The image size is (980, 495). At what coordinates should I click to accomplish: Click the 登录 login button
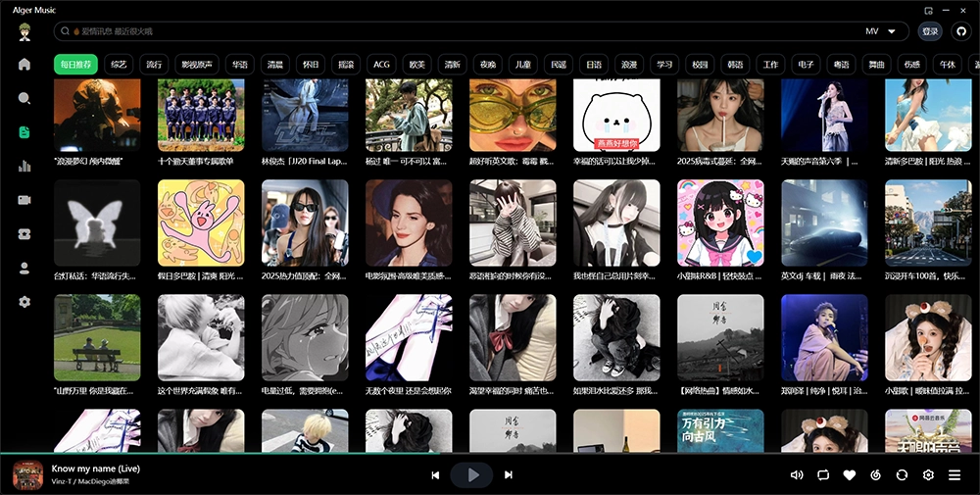click(x=930, y=31)
